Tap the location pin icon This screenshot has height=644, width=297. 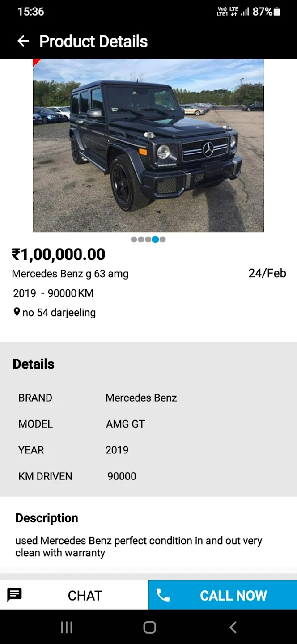17,312
